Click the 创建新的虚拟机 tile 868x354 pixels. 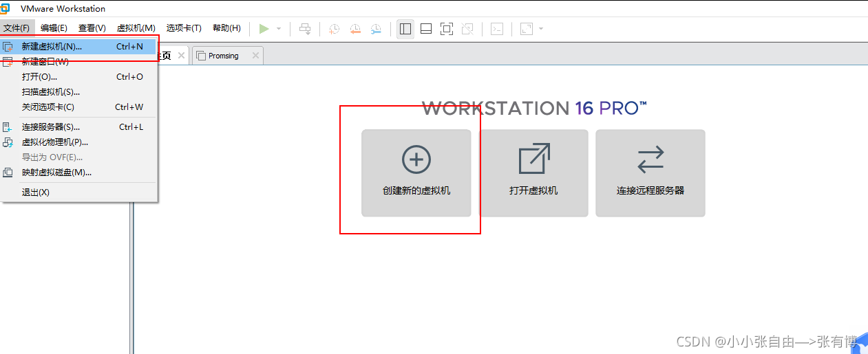416,173
